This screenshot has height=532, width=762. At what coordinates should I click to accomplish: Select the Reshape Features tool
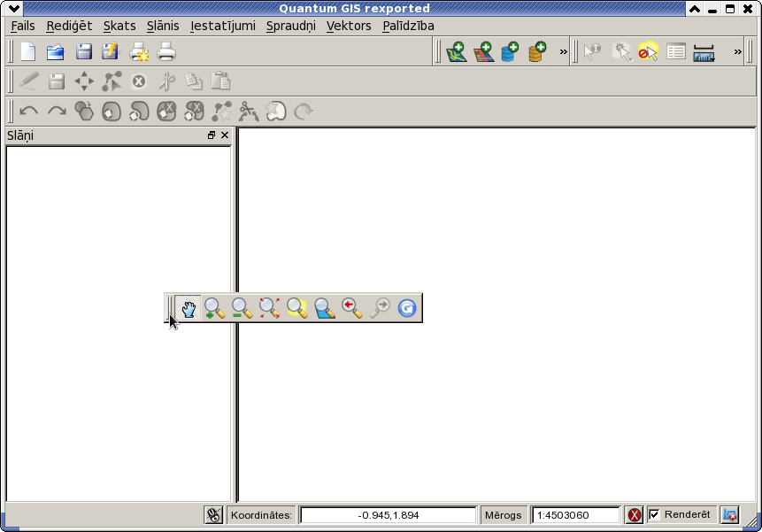pos(221,112)
